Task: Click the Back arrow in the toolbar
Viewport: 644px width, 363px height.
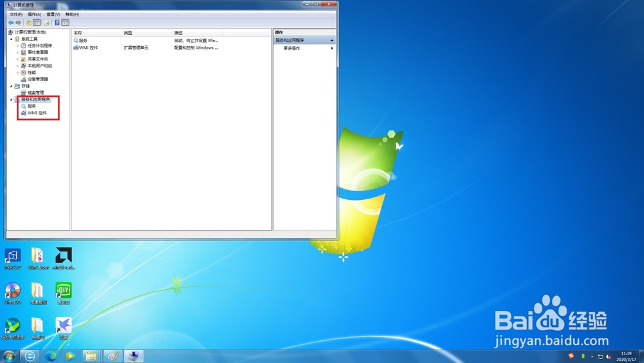Action: (x=11, y=23)
